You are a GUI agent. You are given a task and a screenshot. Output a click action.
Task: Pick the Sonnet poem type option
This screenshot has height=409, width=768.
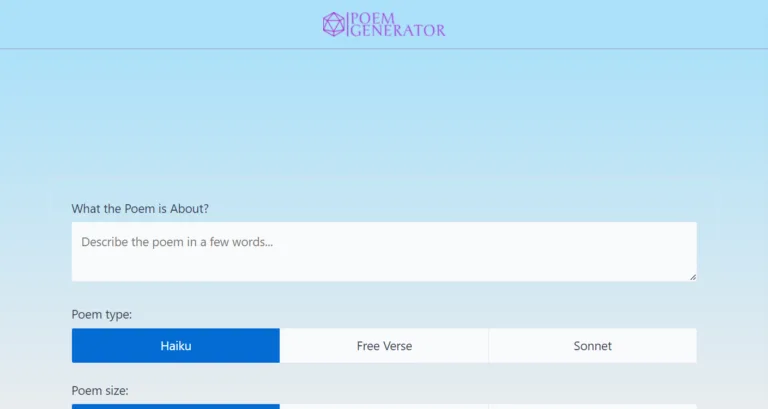[x=593, y=346]
